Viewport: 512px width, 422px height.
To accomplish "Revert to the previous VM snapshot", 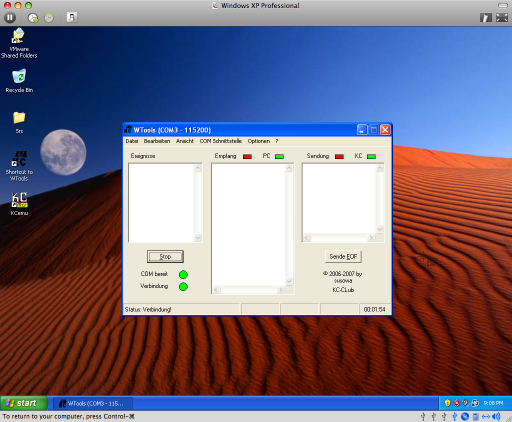I will pyautogui.click(x=49, y=17).
